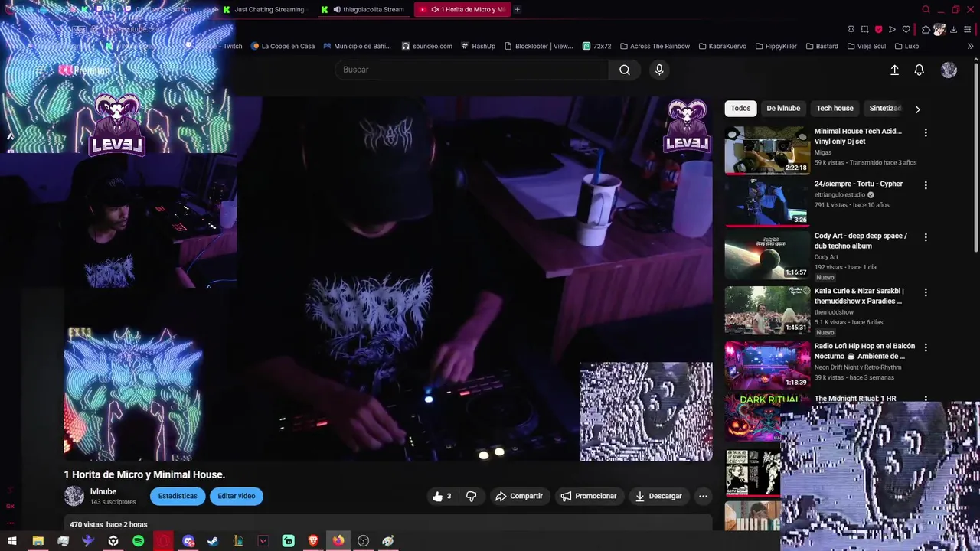This screenshot has height=551, width=980.
Task: Go to YouTube Premium home logo
Action: (85, 70)
